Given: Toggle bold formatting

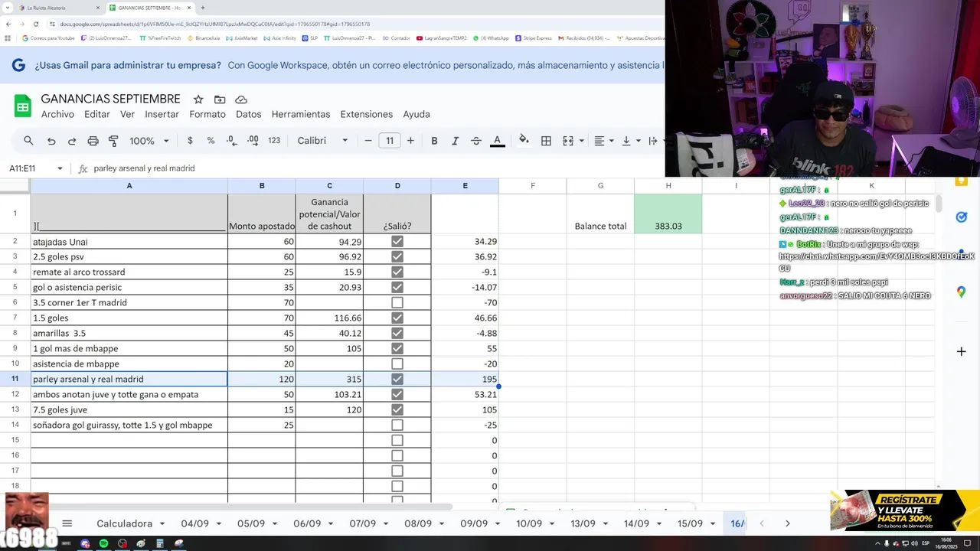Looking at the screenshot, I should [x=434, y=141].
